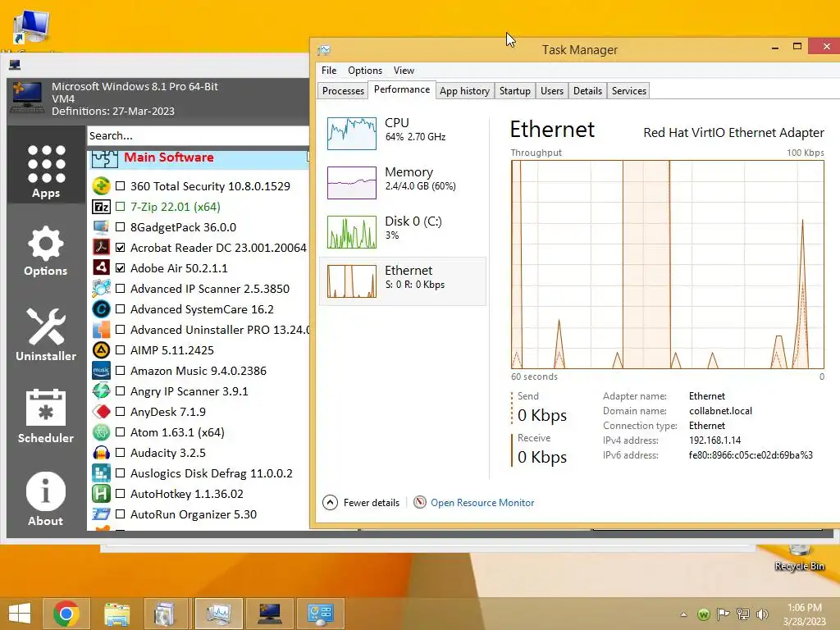Switch to the App history tab
840x630 pixels.
[x=464, y=90]
